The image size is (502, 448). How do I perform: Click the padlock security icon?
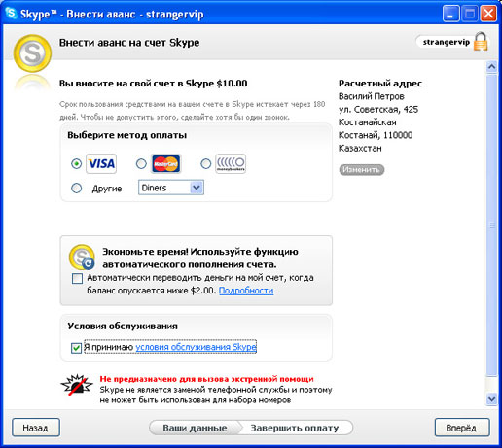pos(481,41)
